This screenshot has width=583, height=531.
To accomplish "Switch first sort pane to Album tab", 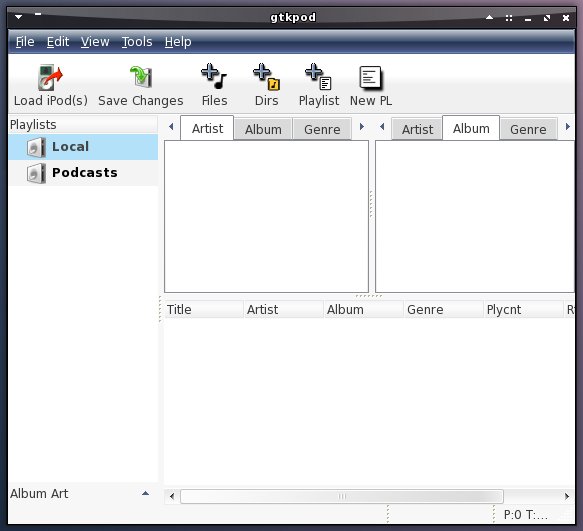I will click(263, 129).
